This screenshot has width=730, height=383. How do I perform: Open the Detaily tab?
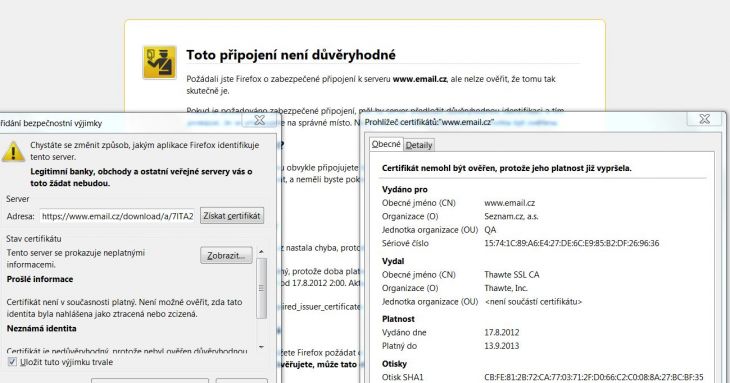(419, 145)
